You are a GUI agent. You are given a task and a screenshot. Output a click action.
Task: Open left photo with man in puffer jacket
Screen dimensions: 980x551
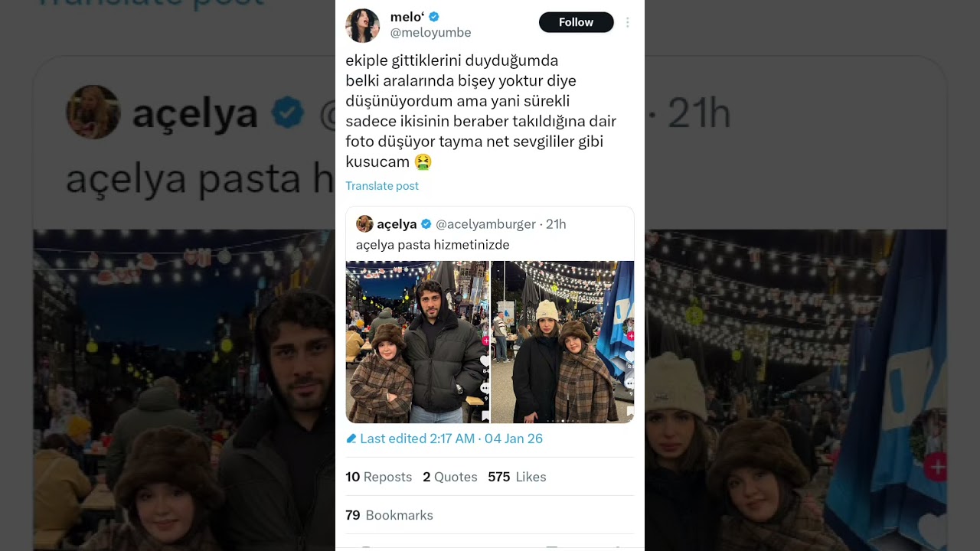(x=417, y=342)
